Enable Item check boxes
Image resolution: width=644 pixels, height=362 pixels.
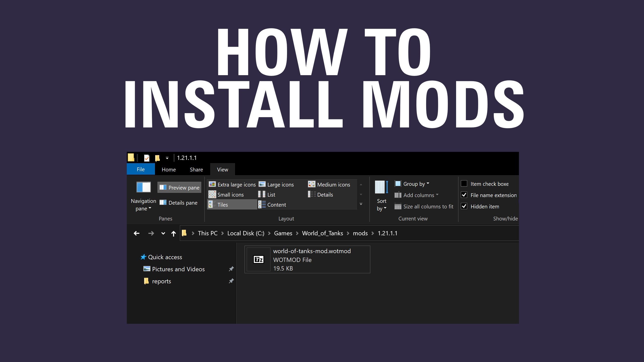click(x=464, y=184)
